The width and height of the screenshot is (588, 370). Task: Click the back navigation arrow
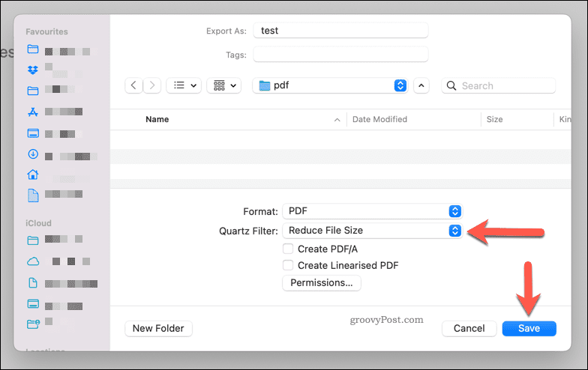(x=133, y=85)
